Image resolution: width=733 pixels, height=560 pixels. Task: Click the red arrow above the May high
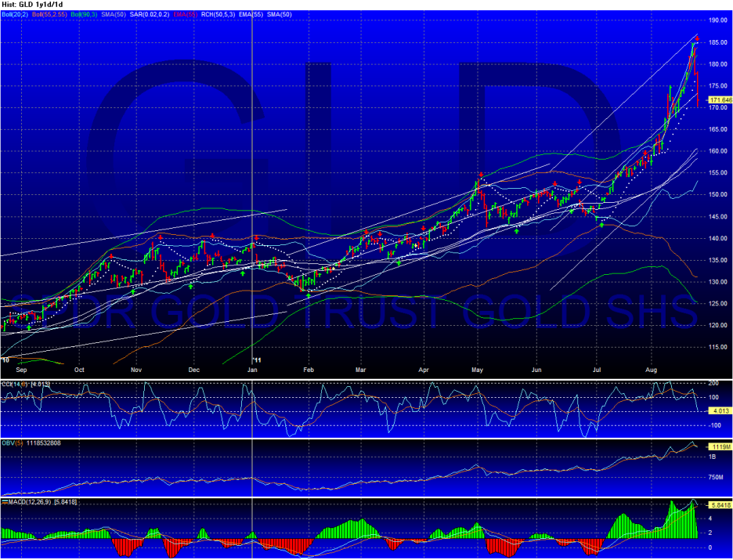pyautogui.click(x=479, y=175)
